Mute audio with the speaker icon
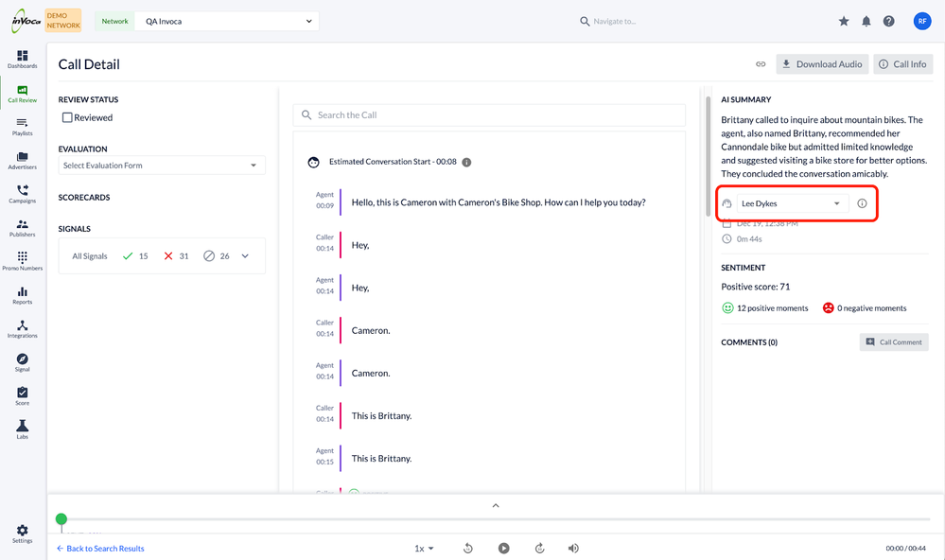This screenshot has width=945, height=560. [x=573, y=548]
